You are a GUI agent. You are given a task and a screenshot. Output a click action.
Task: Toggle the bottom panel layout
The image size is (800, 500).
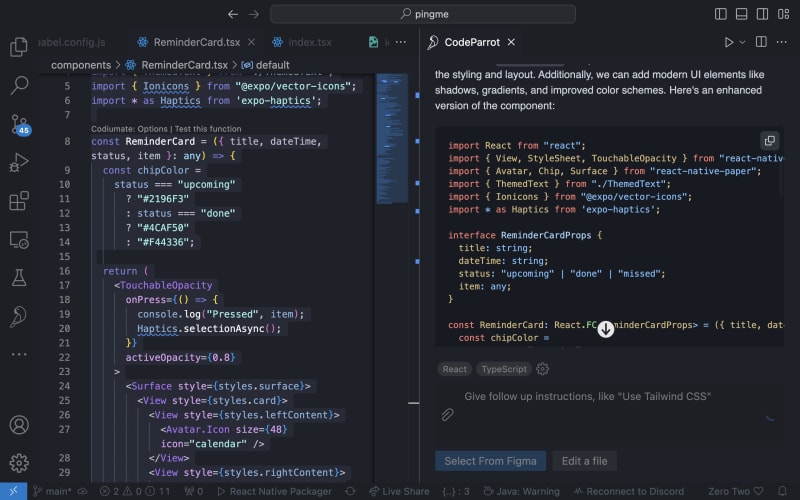(x=741, y=14)
